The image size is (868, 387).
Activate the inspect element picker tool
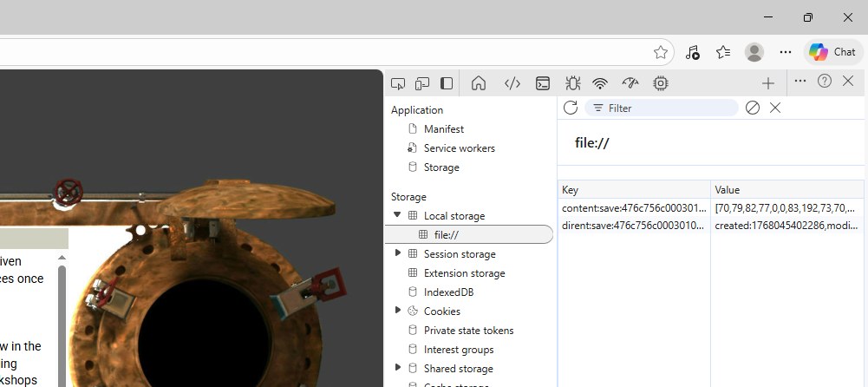(x=398, y=83)
